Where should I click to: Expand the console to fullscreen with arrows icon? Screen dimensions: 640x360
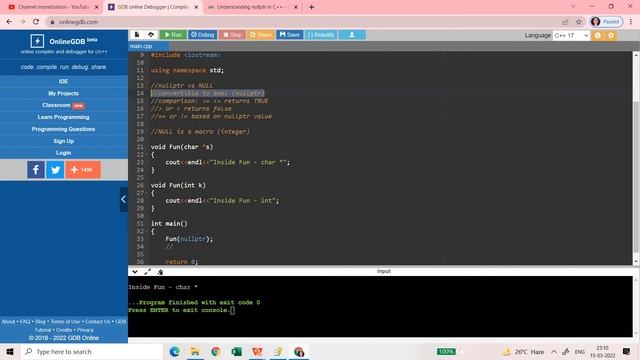coord(147,272)
